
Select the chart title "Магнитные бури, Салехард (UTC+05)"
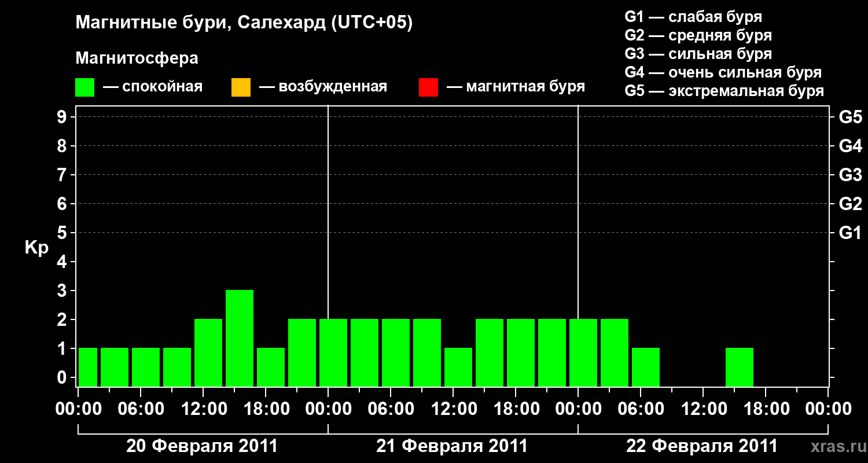[244, 23]
